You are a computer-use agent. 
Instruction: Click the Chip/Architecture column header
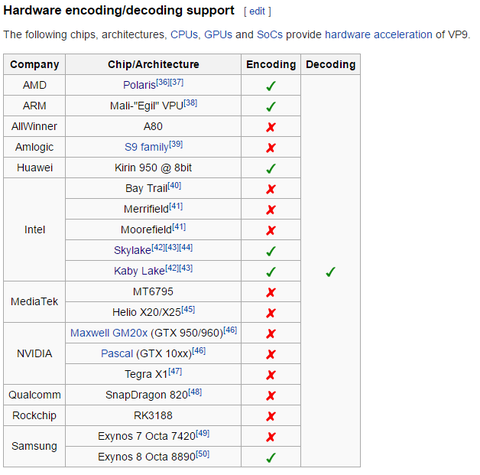point(153,64)
